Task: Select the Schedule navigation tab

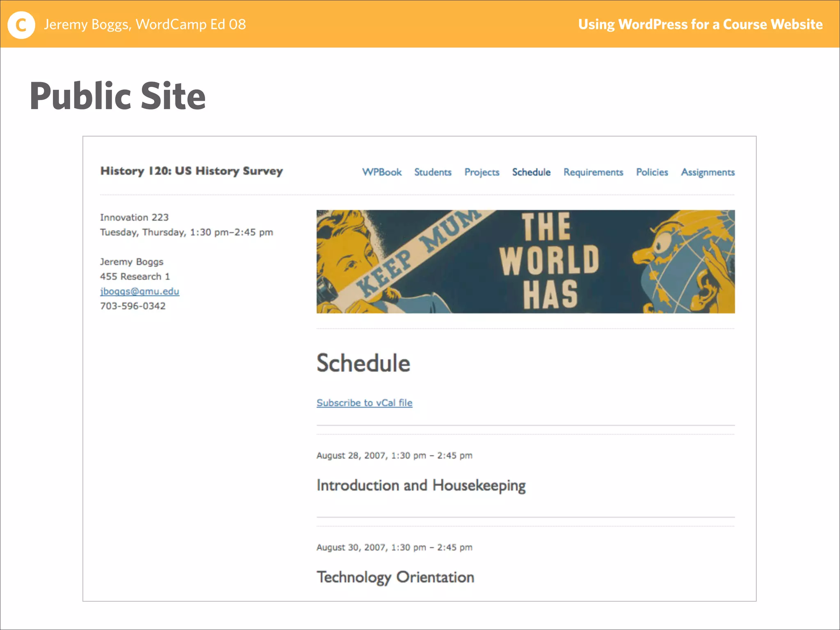Action: pos(531,172)
